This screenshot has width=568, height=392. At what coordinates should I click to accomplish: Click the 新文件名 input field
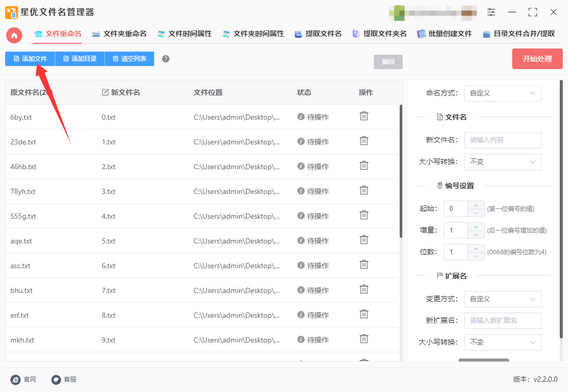[502, 140]
